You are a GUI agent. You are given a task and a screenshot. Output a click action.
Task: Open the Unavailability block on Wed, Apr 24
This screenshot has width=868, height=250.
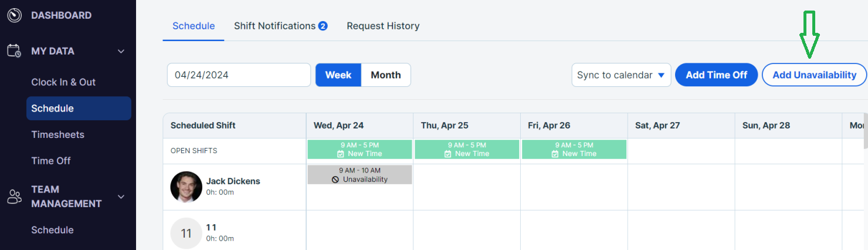360,174
